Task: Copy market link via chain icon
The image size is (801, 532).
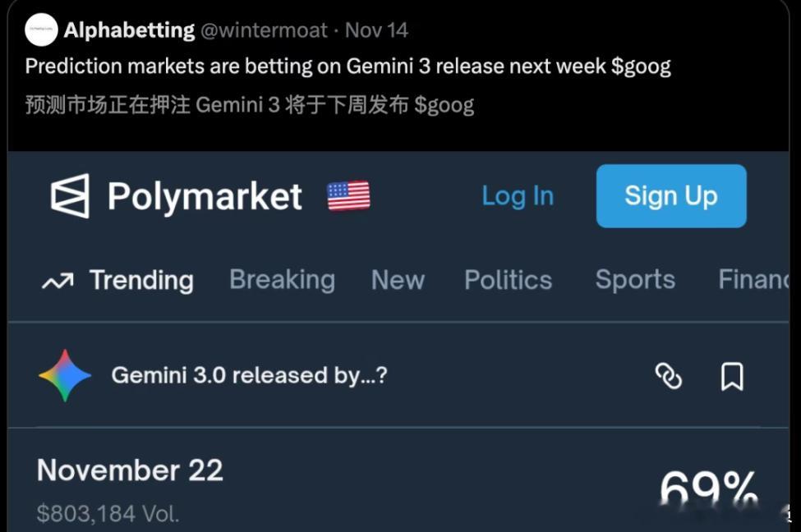Action: click(x=668, y=376)
